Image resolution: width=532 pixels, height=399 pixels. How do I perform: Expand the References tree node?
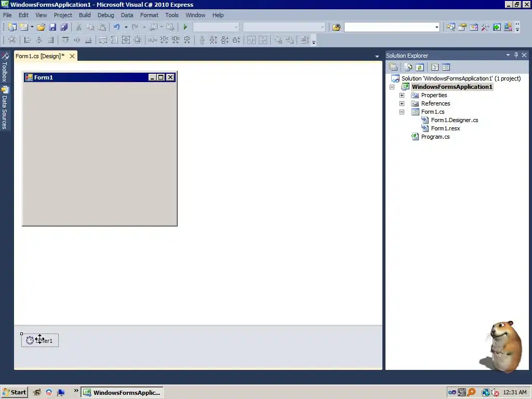[x=402, y=103]
